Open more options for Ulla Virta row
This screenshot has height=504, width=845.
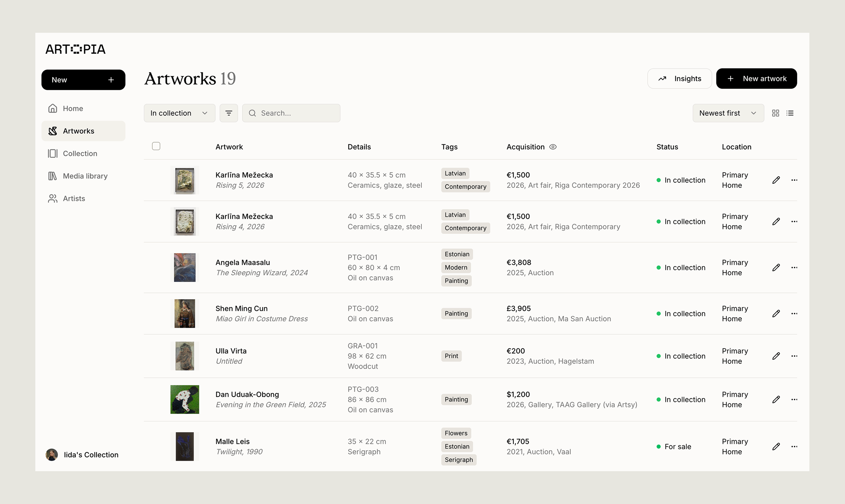794,356
